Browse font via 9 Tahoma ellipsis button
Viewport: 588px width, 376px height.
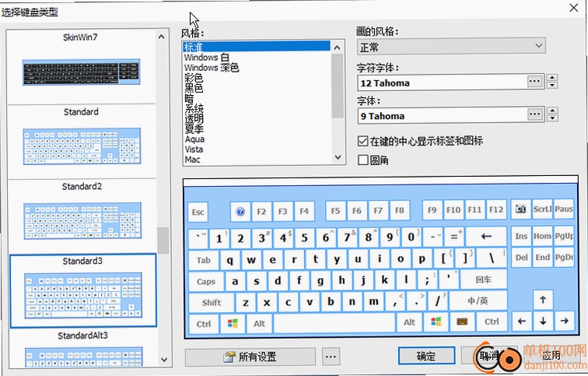click(535, 114)
